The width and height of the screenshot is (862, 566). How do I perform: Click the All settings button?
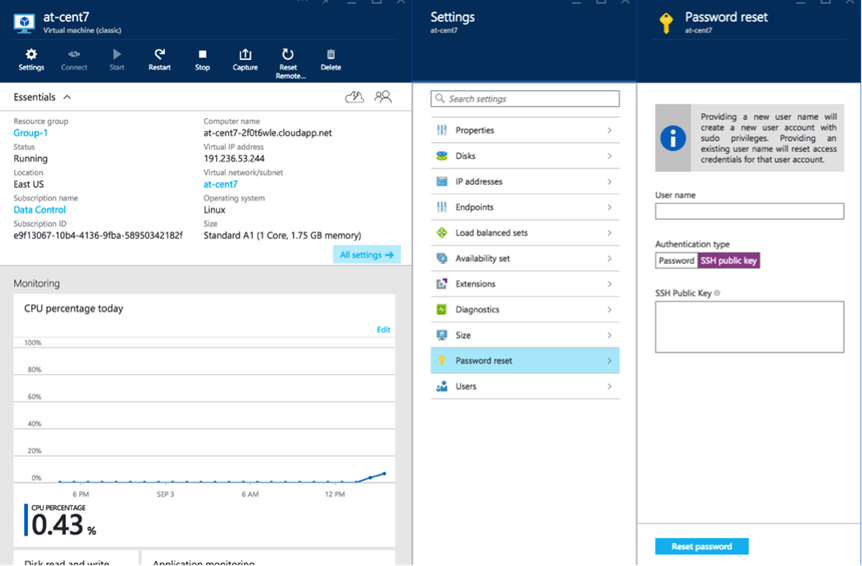point(367,254)
